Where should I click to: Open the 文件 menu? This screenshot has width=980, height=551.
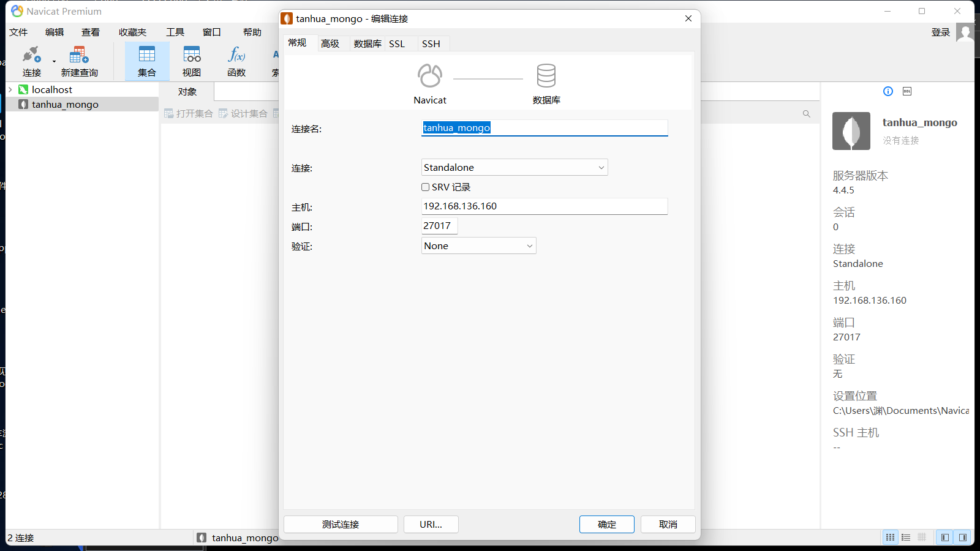[x=18, y=32]
